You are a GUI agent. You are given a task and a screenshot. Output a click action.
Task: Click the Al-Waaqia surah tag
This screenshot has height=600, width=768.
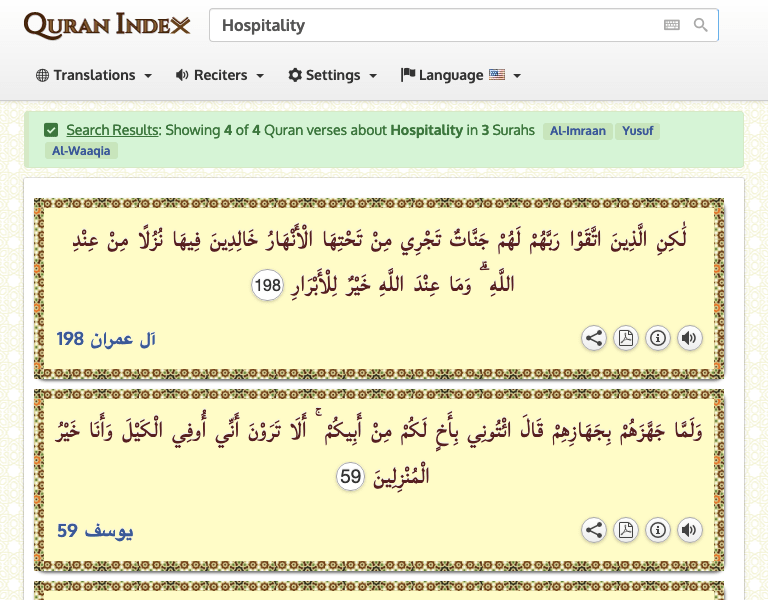point(81,151)
